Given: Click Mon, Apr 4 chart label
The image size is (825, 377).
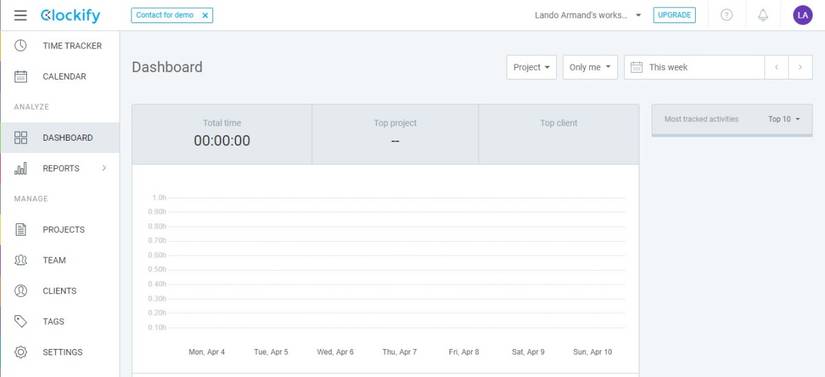Looking at the screenshot, I should [207, 352].
